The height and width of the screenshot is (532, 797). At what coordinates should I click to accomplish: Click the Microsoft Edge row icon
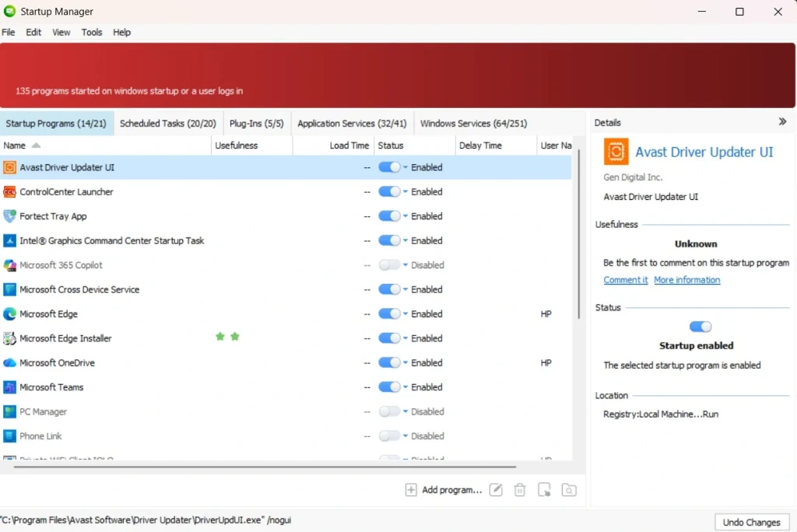click(9, 313)
